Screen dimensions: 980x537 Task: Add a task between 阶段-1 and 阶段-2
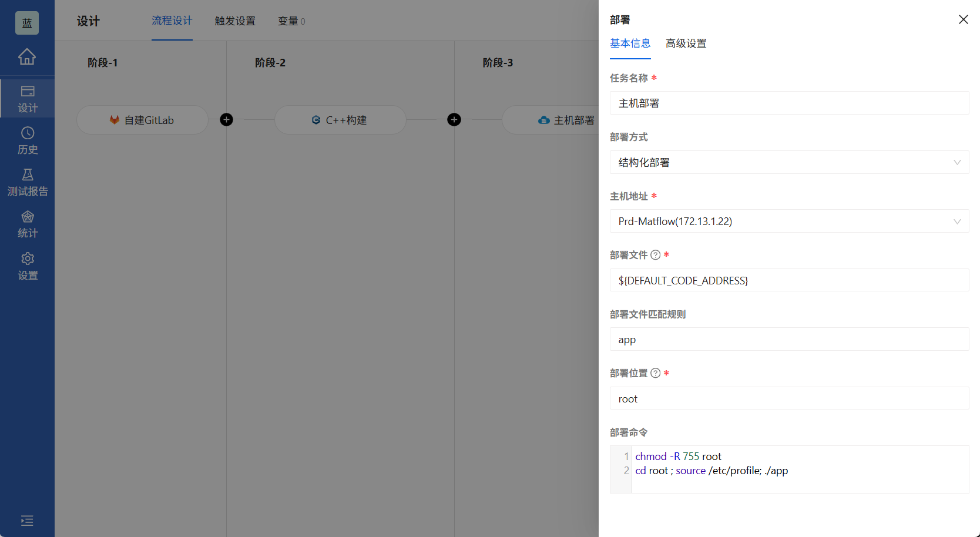click(226, 119)
